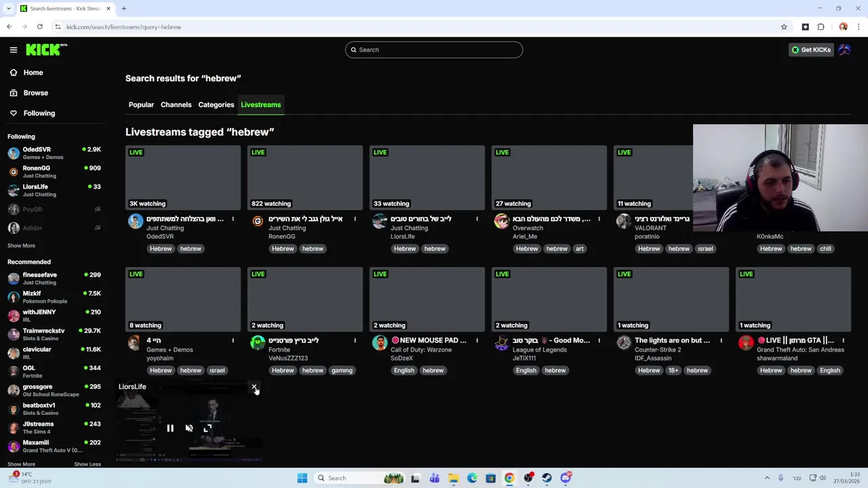
Task: Open OdedSVR channel avatar in stream list
Action: tap(136, 221)
